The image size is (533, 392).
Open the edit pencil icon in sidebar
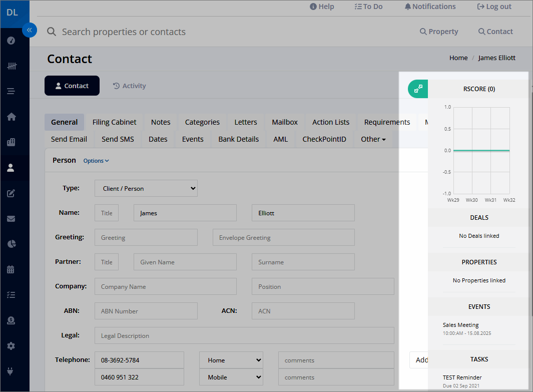coord(11,193)
